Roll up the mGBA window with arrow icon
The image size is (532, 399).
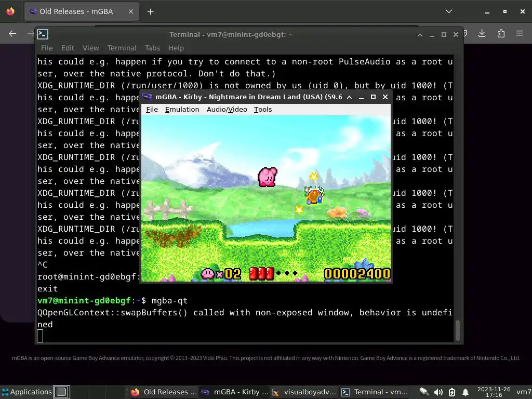point(349,97)
